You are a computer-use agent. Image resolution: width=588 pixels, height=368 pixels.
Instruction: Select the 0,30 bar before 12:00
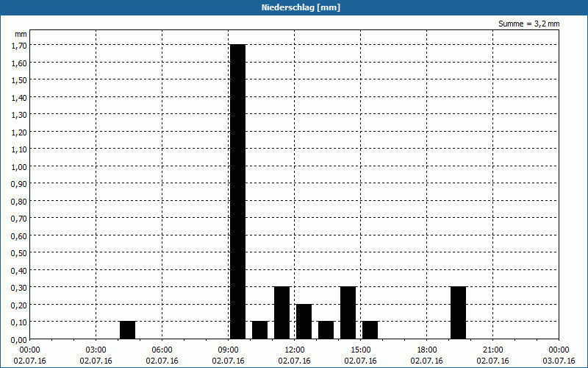pyautogui.click(x=282, y=313)
